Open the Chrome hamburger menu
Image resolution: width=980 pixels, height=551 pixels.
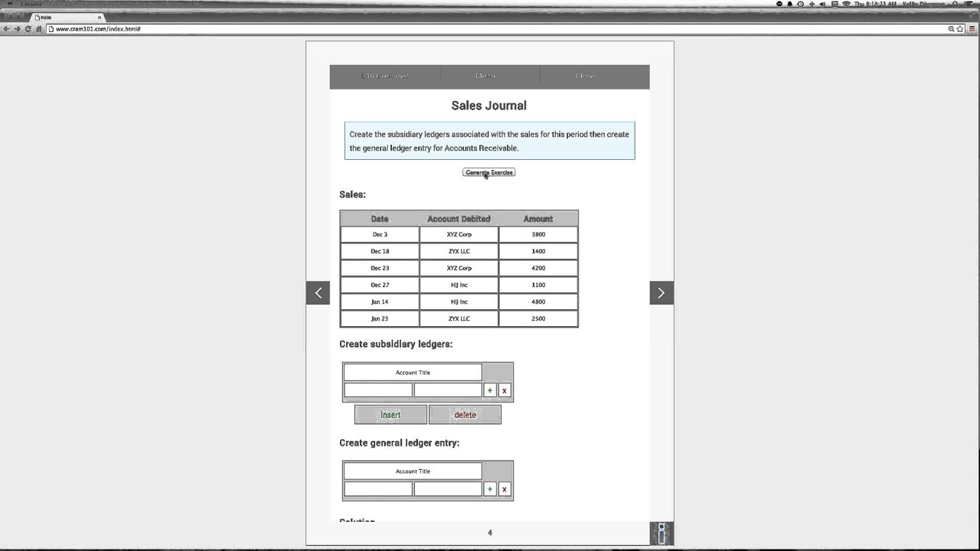(971, 28)
